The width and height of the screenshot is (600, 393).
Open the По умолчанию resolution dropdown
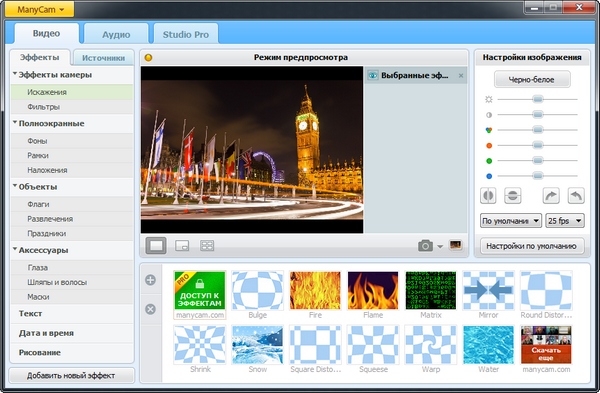click(x=511, y=221)
